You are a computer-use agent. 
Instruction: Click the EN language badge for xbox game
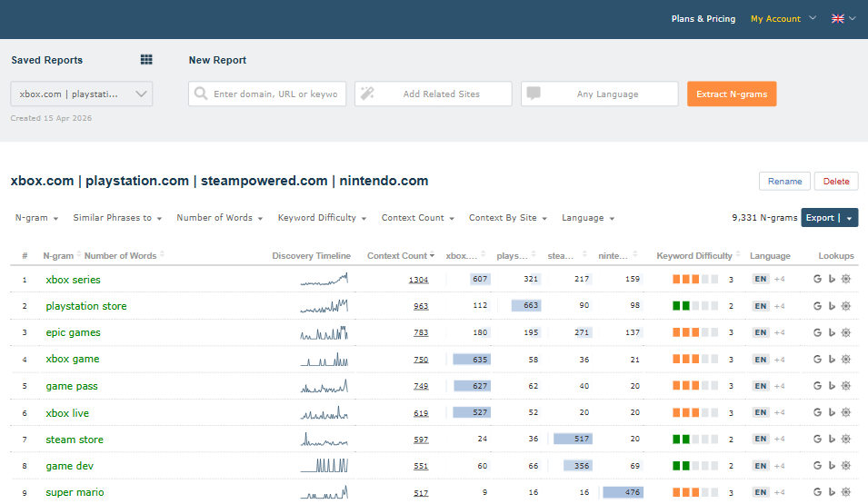click(761, 360)
